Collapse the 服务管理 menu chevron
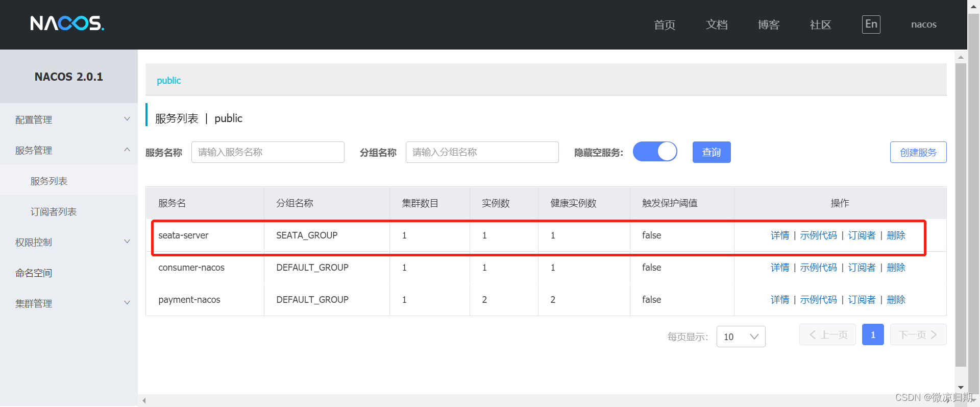The width and height of the screenshot is (980, 407). click(x=127, y=150)
